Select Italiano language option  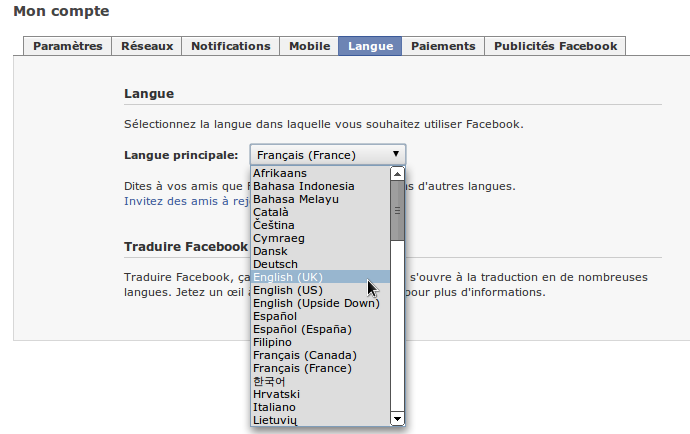pyautogui.click(x=320, y=407)
